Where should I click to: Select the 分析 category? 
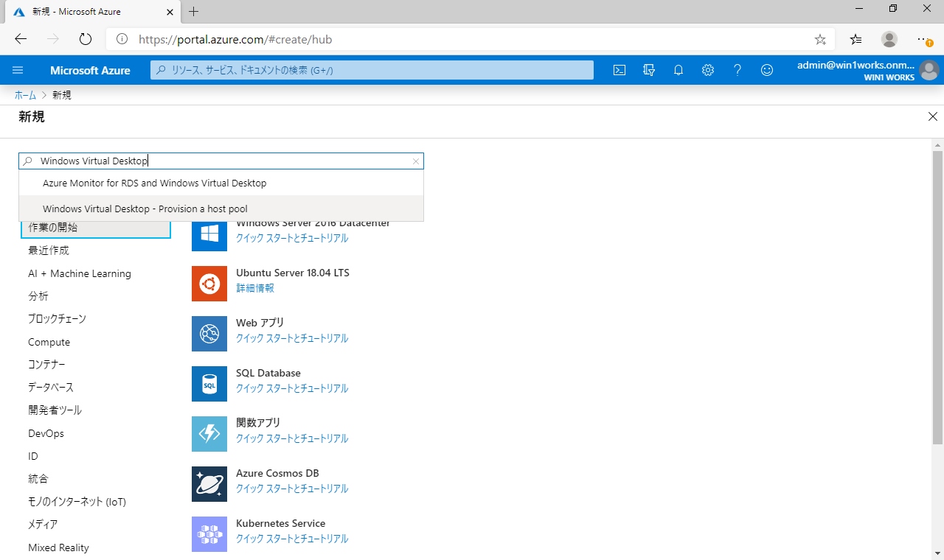coord(38,296)
